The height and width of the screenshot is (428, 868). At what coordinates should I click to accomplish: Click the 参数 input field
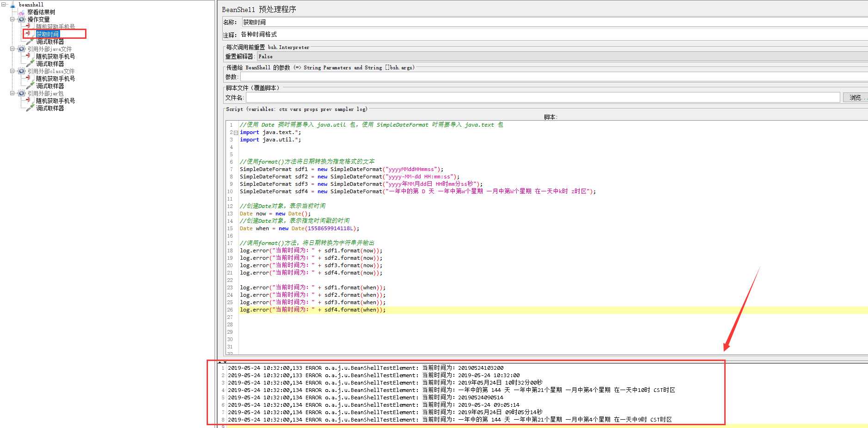554,77
